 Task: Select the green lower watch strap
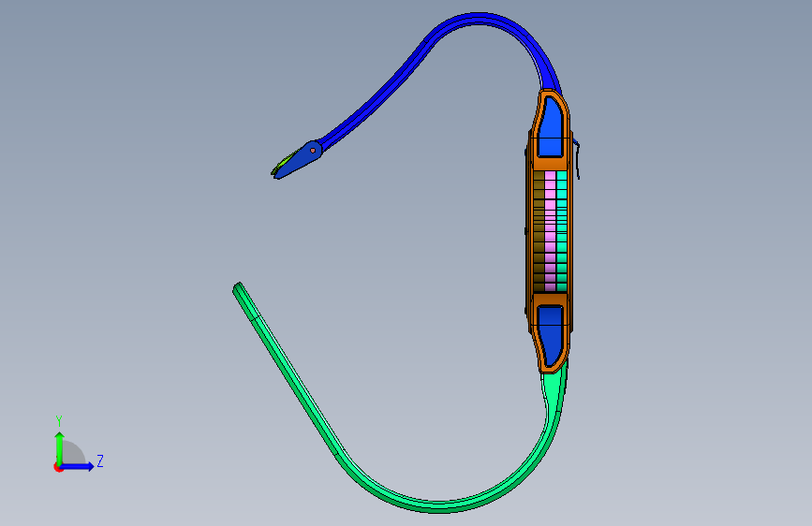(x=438, y=505)
